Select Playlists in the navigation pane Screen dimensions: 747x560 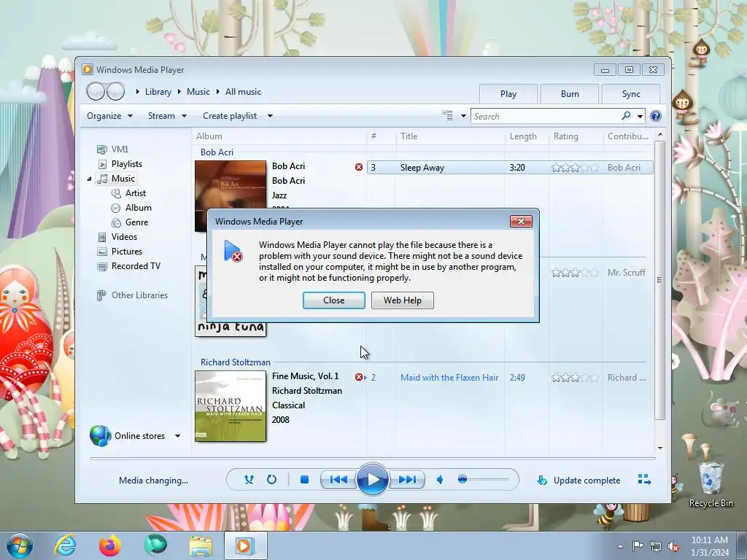point(127,164)
